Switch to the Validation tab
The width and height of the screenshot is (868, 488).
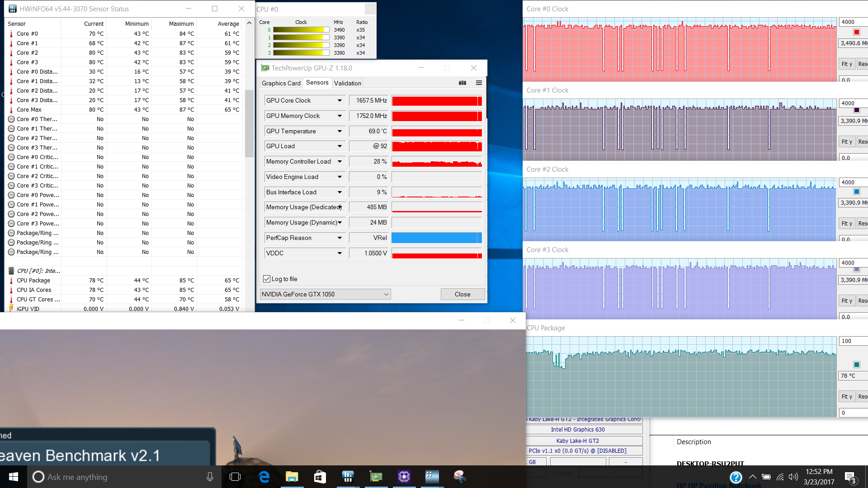[x=347, y=83]
